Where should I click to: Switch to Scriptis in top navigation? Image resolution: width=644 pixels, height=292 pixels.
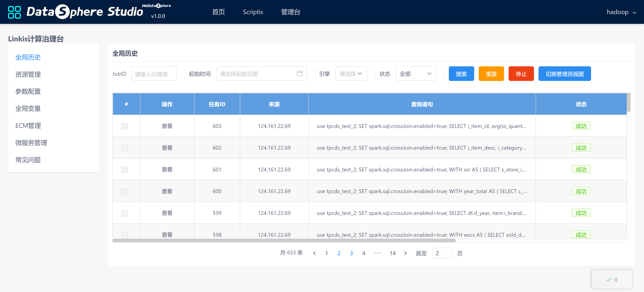253,12
